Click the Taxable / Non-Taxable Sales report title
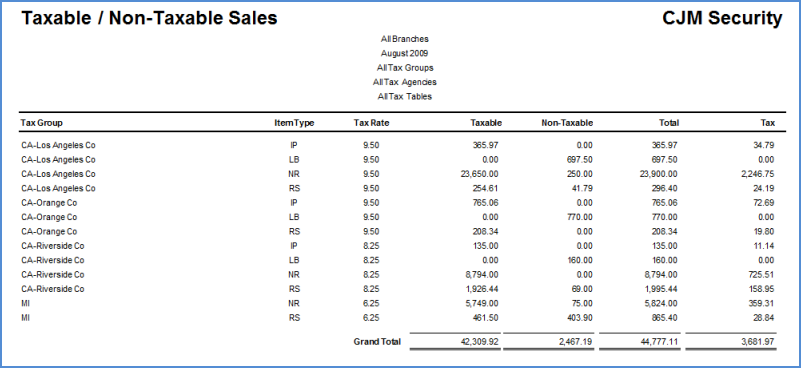Viewport: 801px width, 368px height. click(x=149, y=18)
